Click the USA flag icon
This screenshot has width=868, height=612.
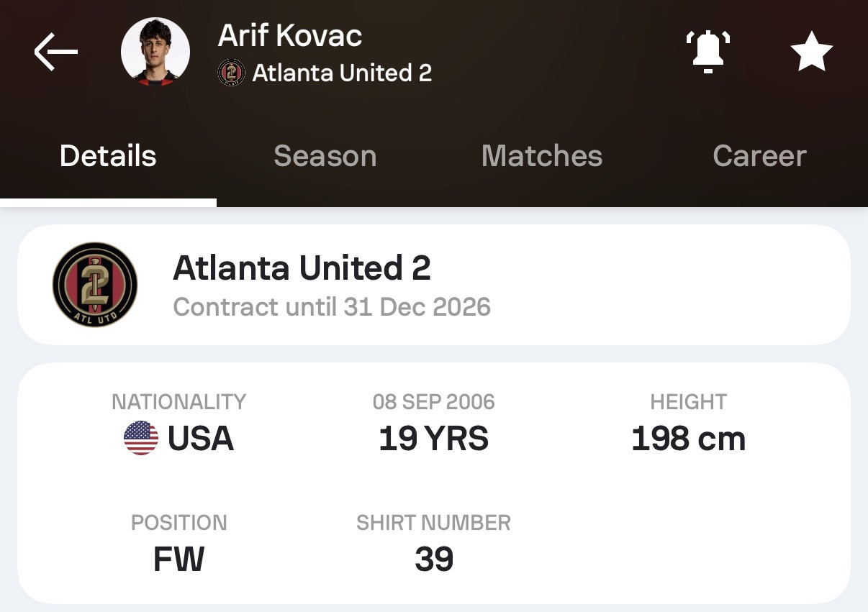point(141,438)
